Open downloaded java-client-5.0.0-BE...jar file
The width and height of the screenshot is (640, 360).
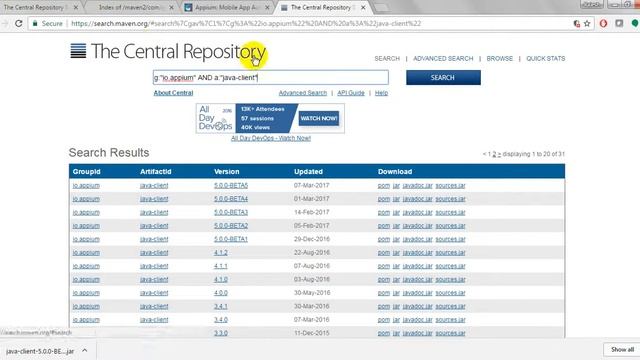pyautogui.click(x=40, y=351)
